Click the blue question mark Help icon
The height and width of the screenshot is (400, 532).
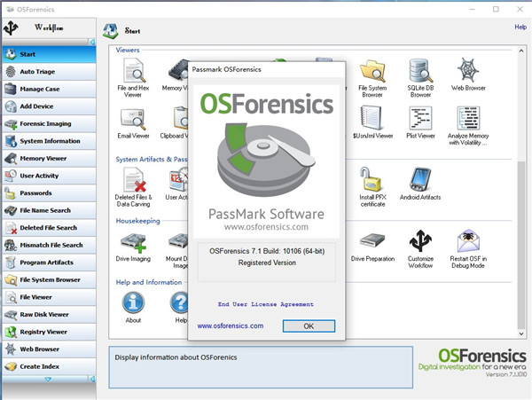click(179, 302)
